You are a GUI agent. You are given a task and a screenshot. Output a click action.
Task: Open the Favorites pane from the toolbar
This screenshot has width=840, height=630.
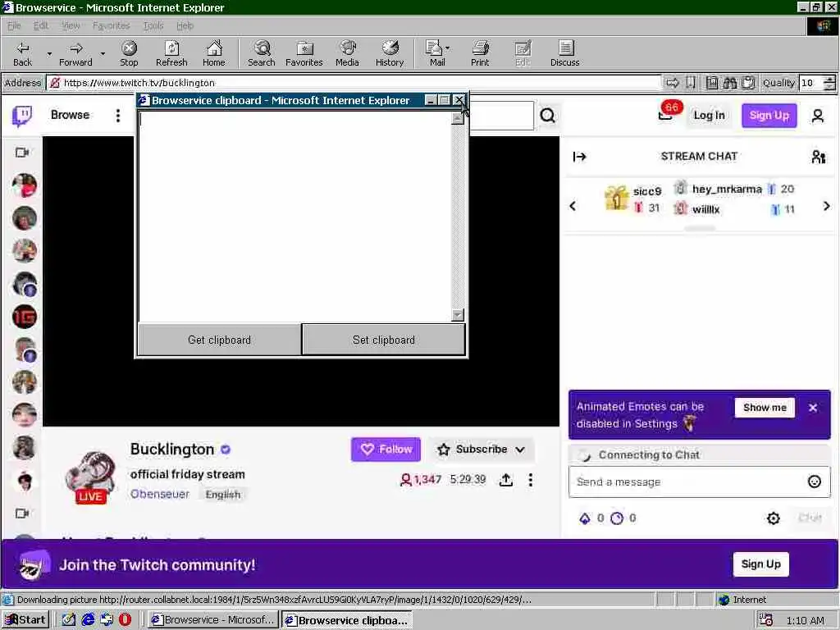(x=304, y=54)
